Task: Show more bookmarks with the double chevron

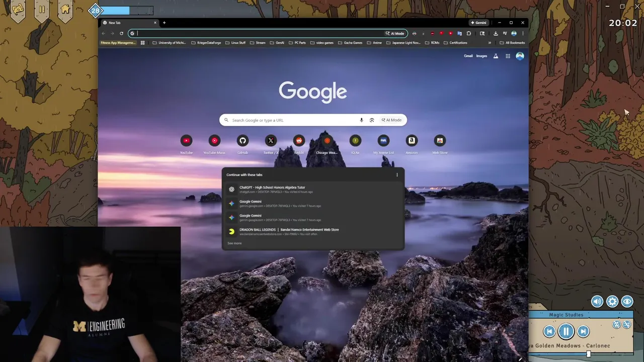Action: [490, 43]
